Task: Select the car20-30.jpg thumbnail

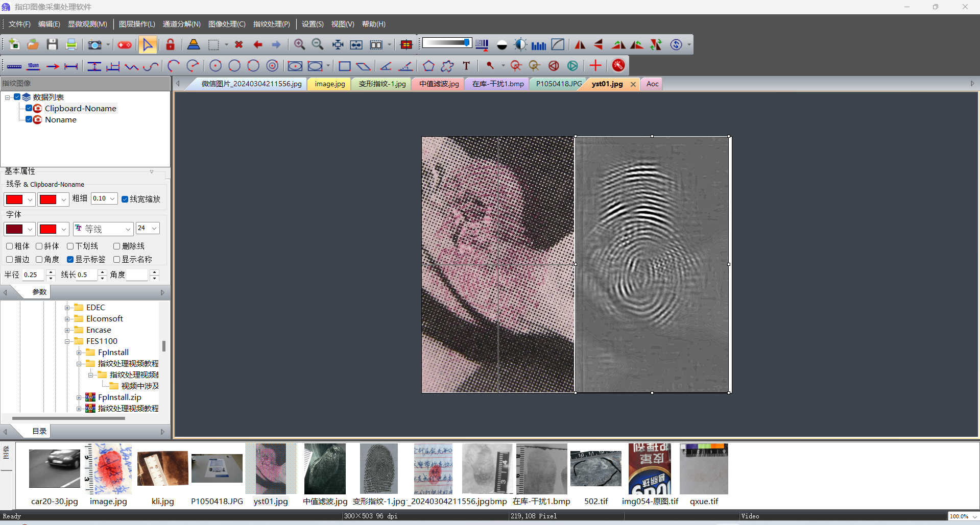Action: click(x=54, y=468)
